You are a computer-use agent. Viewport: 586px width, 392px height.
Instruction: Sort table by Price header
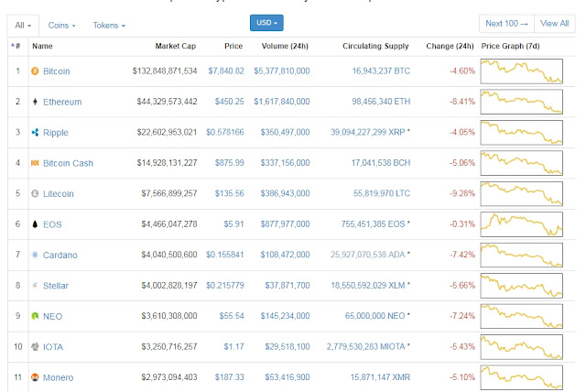click(233, 46)
